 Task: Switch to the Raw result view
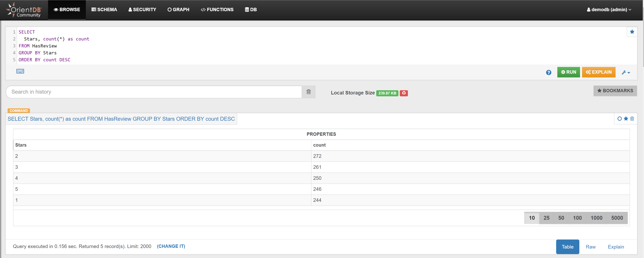(x=591, y=247)
